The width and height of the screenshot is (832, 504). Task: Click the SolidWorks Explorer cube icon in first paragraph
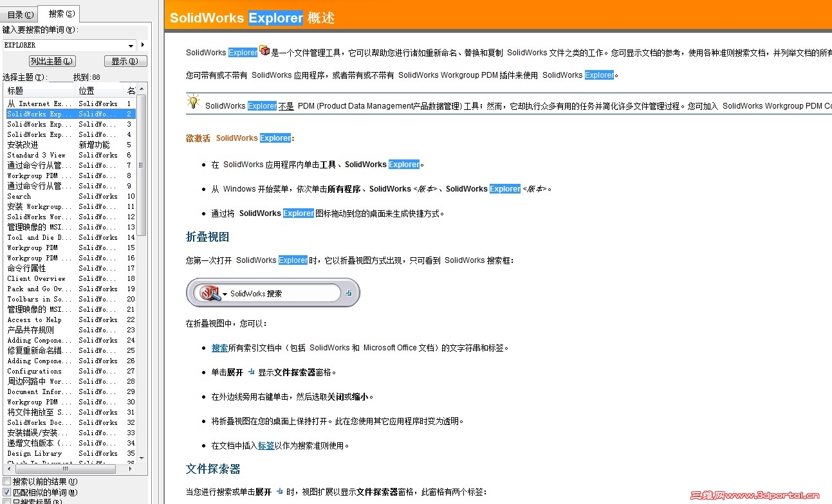264,51
